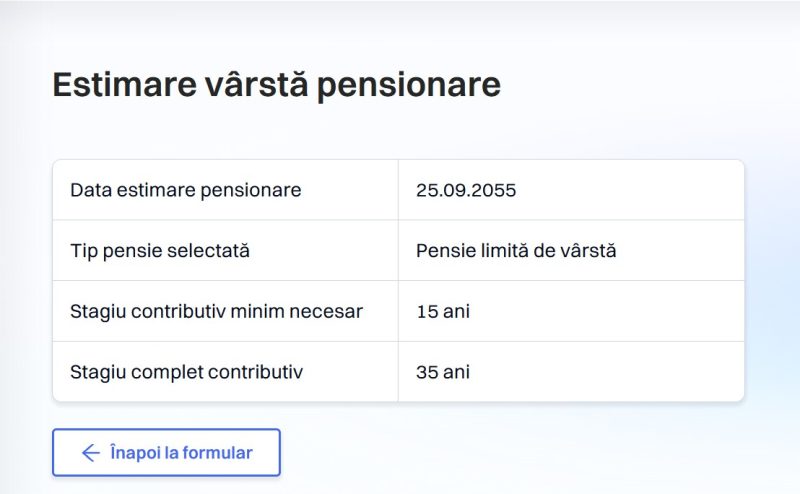Select the Stagiu complet contributiv label

click(186, 372)
